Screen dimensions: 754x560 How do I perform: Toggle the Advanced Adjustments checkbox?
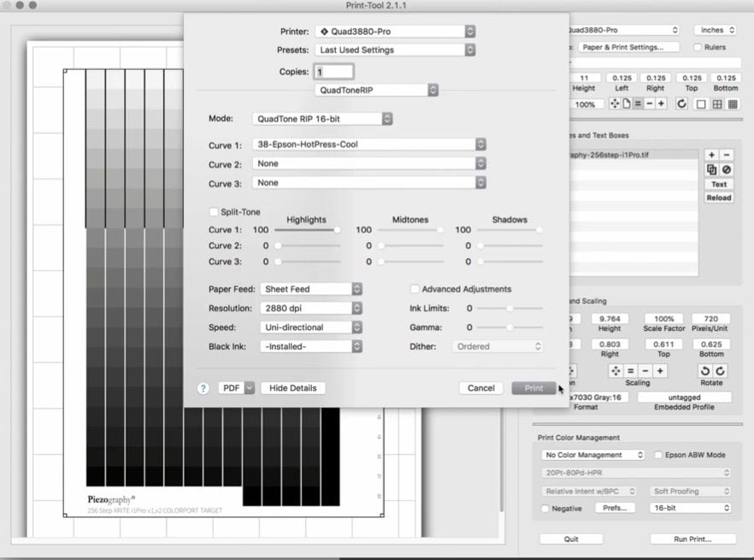tap(415, 289)
